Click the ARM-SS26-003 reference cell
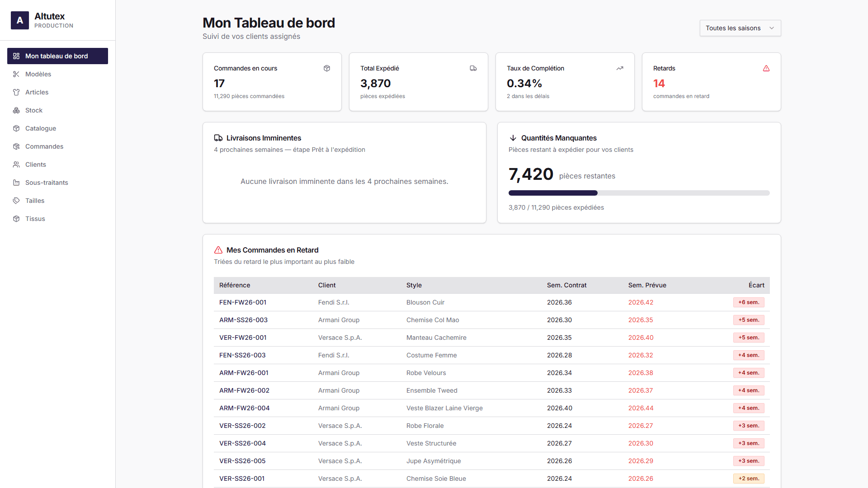 coord(243,320)
